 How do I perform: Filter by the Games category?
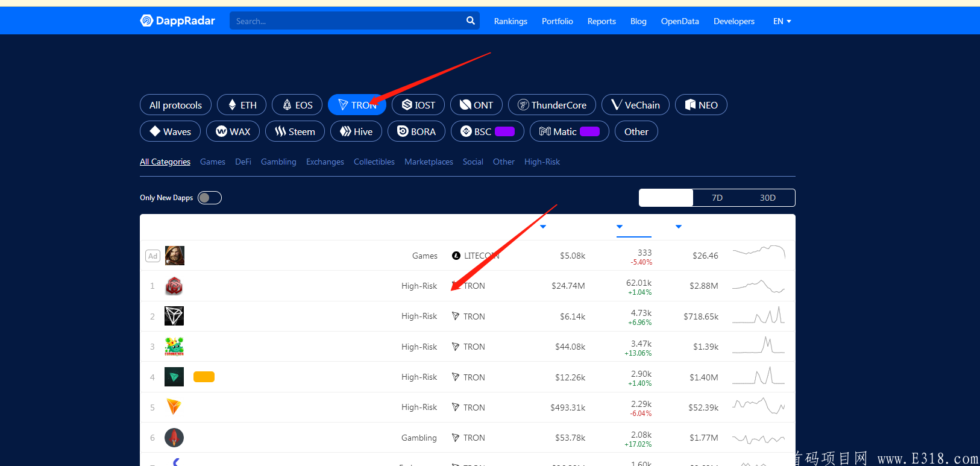pyautogui.click(x=213, y=162)
